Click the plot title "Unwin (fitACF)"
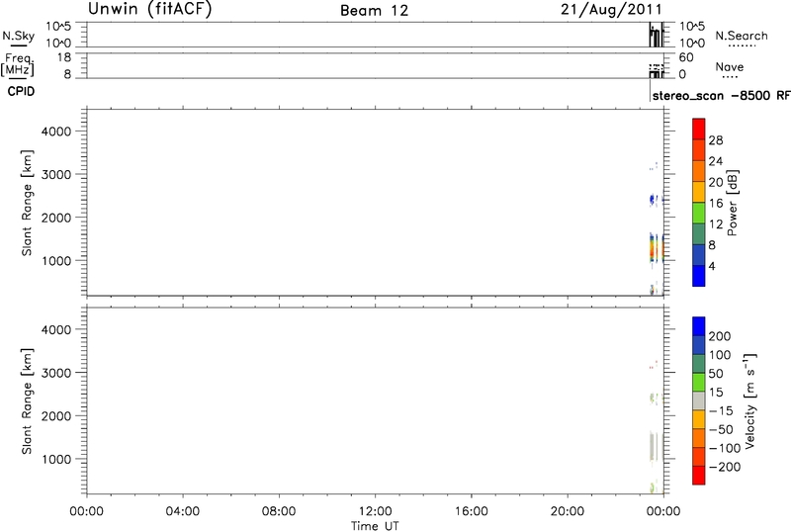Screen dimensions: 791x532 (150, 9)
